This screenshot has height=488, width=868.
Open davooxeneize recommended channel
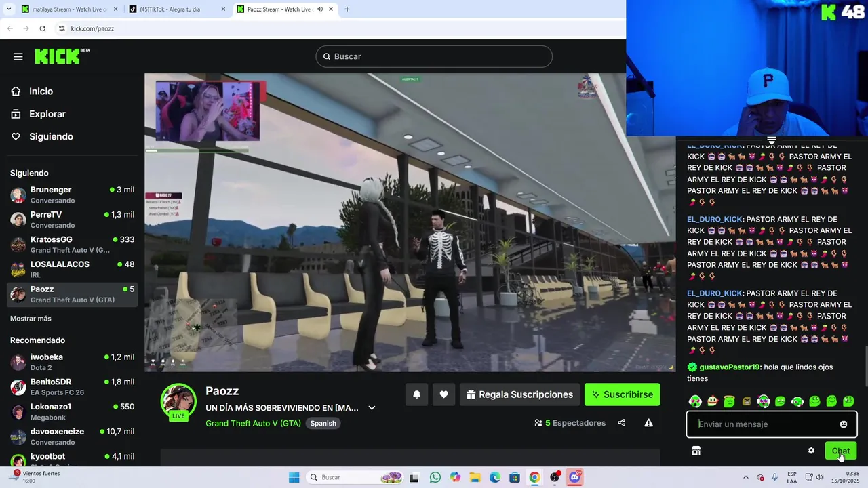click(x=73, y=436)
